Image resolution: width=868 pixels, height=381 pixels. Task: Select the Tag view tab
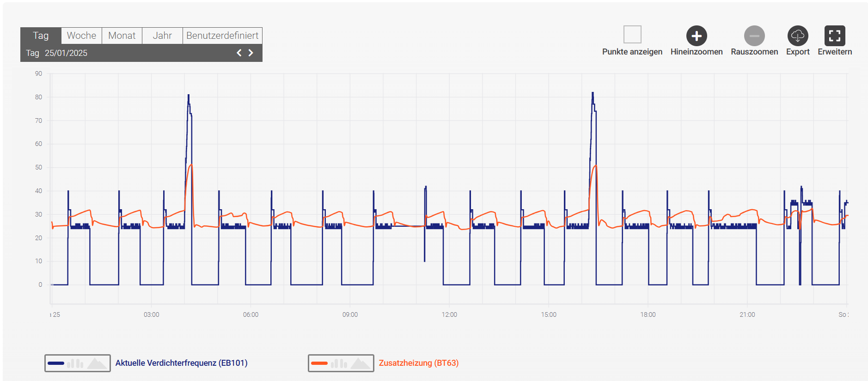coord(41,36)
